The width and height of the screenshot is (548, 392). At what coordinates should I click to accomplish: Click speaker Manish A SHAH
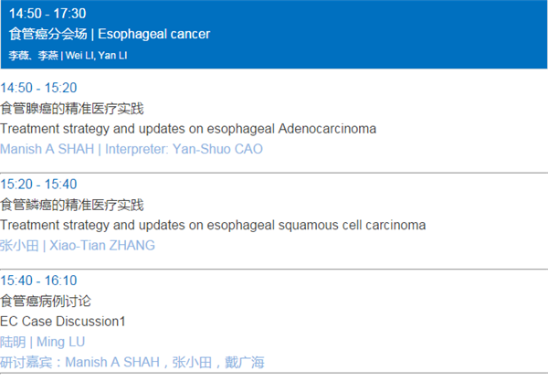tap(47, 149)
